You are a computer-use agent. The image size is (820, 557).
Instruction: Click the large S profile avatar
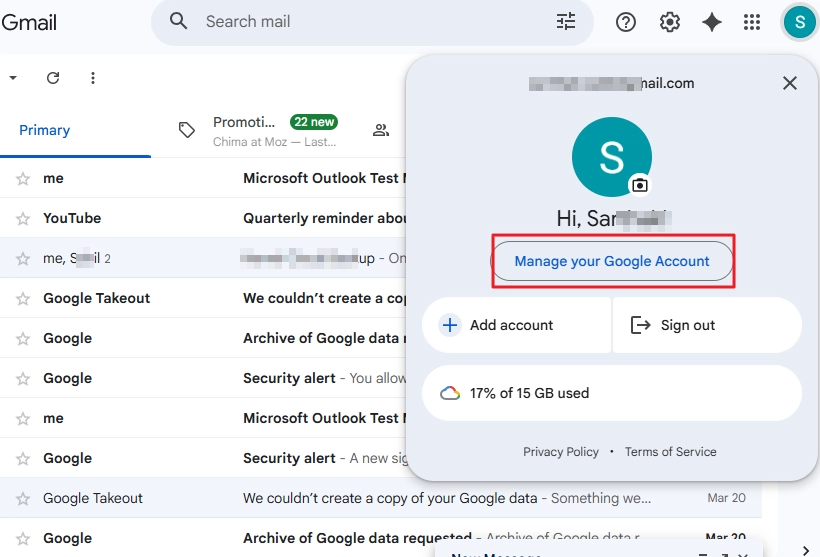click(x=612, y=157)
